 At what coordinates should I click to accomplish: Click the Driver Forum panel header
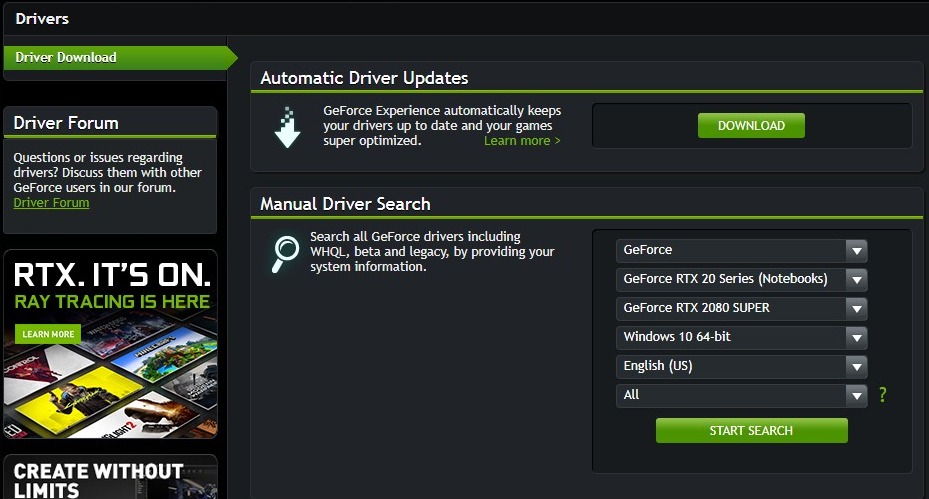(x=66, y=123)
